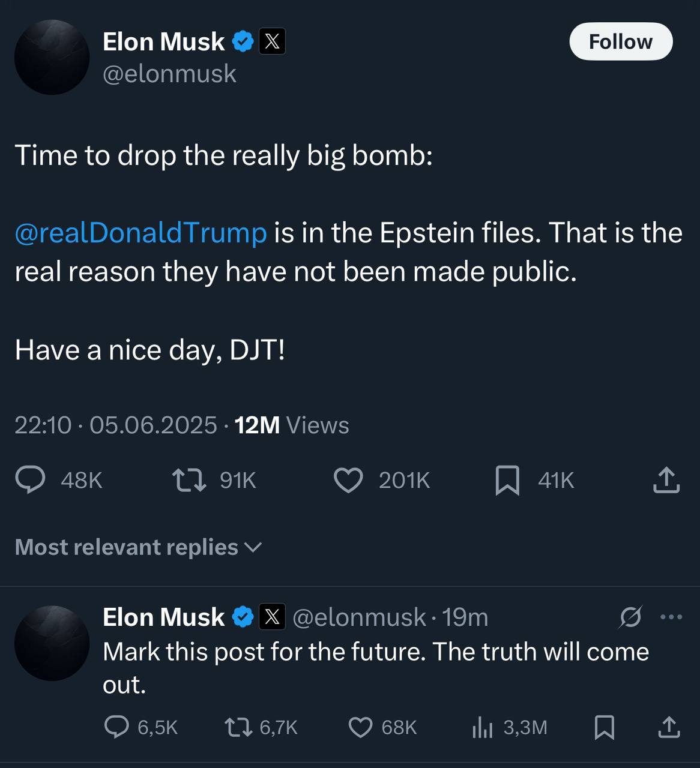Follow Elon Musk
Image resolution: width=700 pixels, height=768 pixels.
pos(621,41)
